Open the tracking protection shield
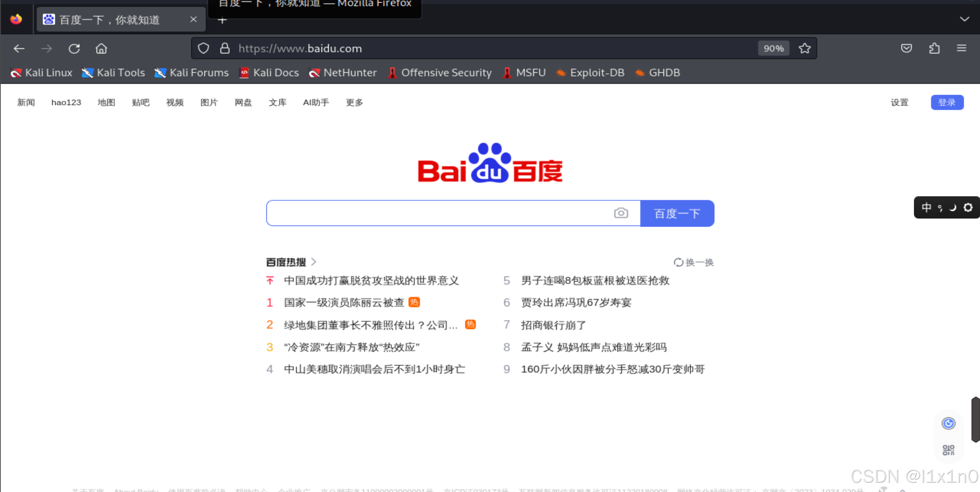The height and width of the screenshot is (492, 980). (203, 48)
